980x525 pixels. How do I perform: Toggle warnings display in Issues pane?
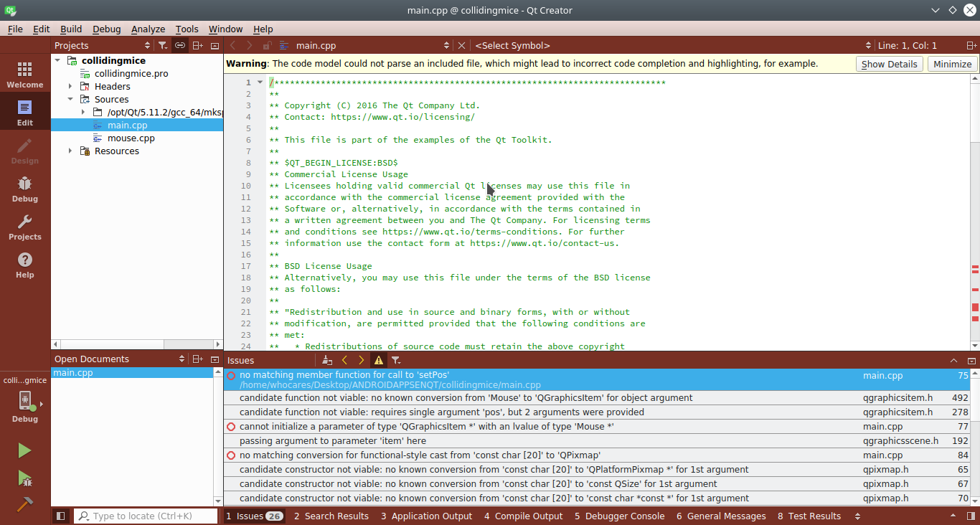point(378,360)
